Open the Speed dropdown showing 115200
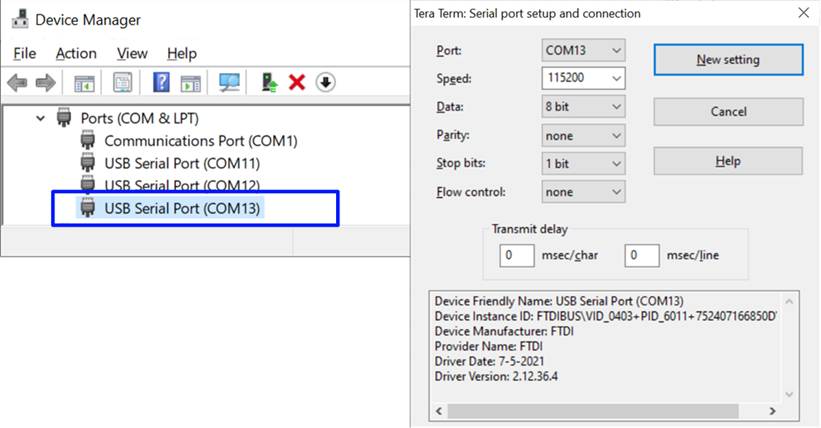Screen dimensions: 821x428 [584, 78]
